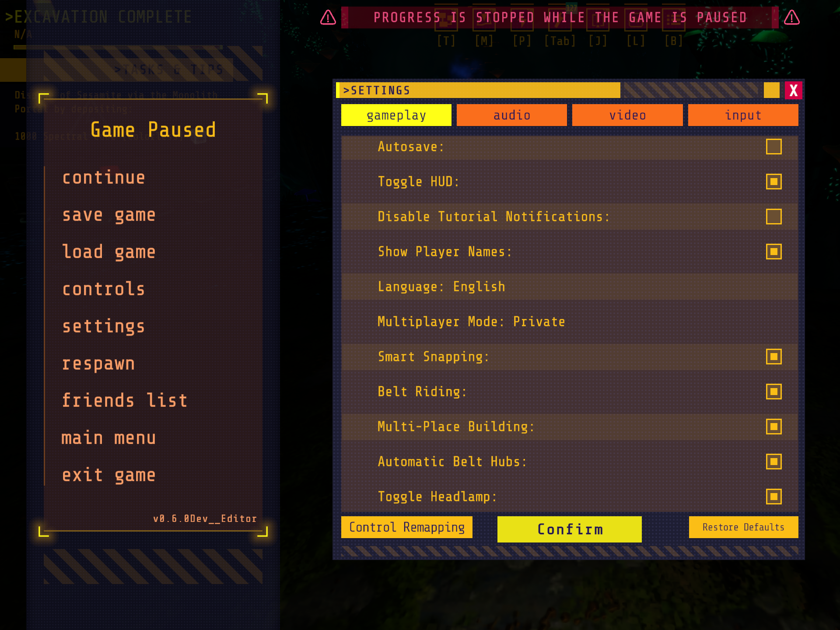The width and height of the screenshot is (840, 630).
Task: Uncheck the Toggle HUD setting
Action: [x=773, y=181]
